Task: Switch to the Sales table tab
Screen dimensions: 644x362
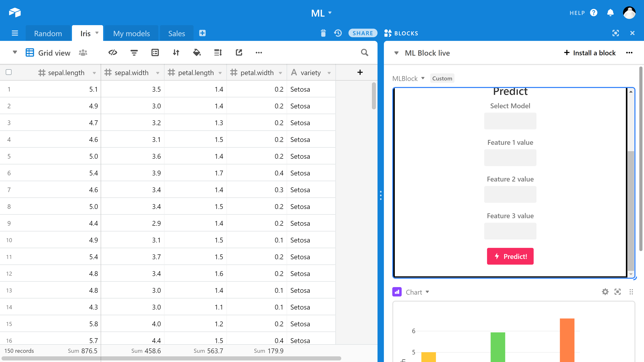Action: click(x=176, y=33)
